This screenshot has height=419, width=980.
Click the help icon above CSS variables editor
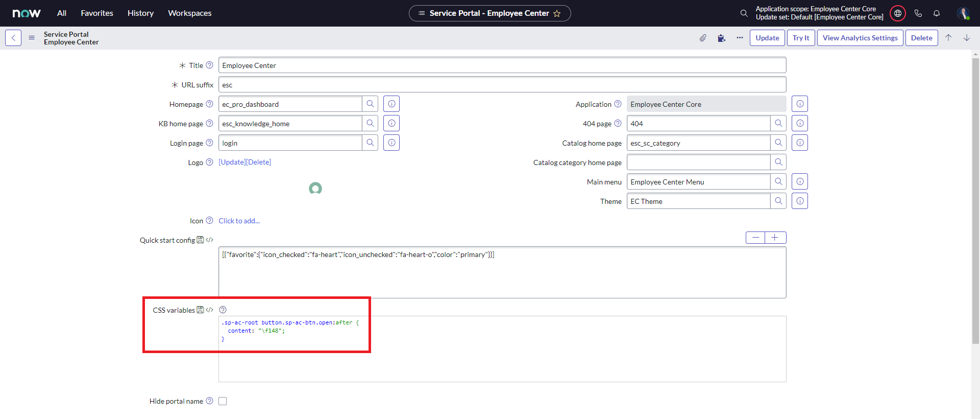click(x=223, y=310)
